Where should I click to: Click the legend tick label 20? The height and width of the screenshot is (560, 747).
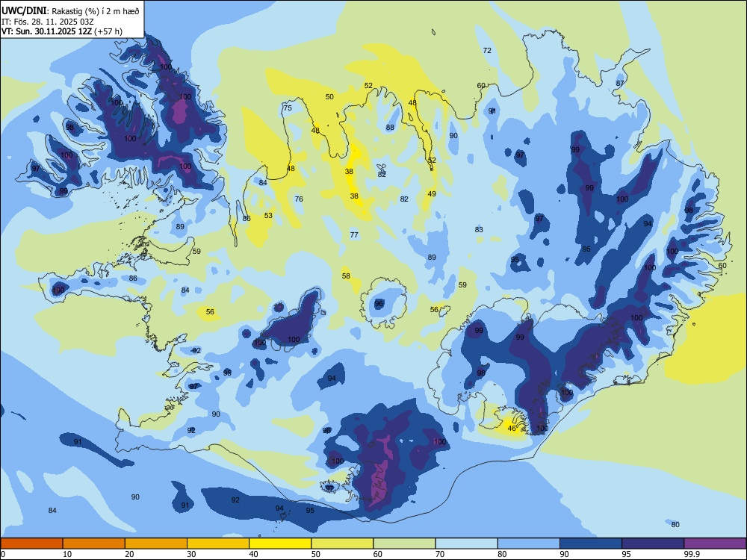point(129,554)
